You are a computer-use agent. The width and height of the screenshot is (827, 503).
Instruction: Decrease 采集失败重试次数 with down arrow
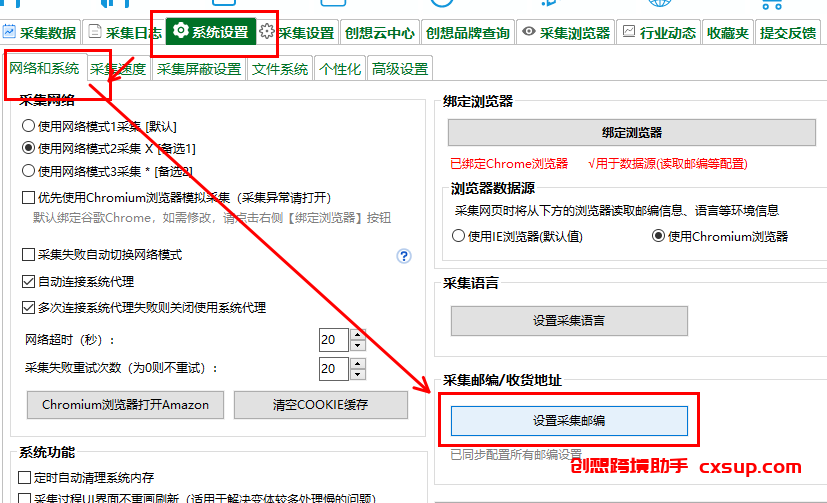(x=358, y=374)
